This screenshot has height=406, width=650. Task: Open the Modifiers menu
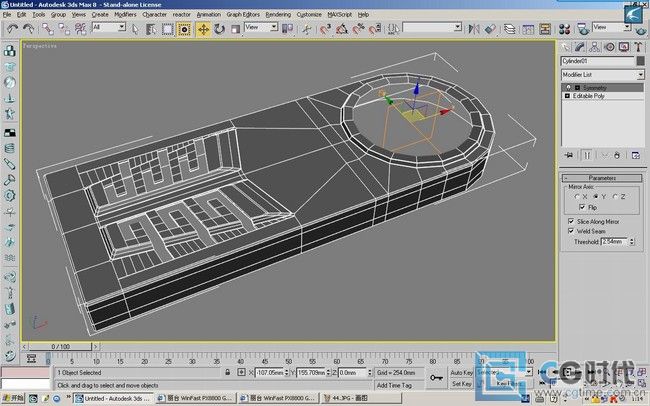(125, 14)
